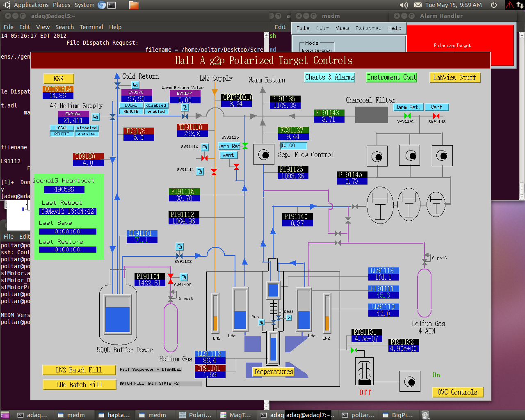Click the red SV91110 valve symbol
This screenshot has width=525, height=420.
coord(204,158)
